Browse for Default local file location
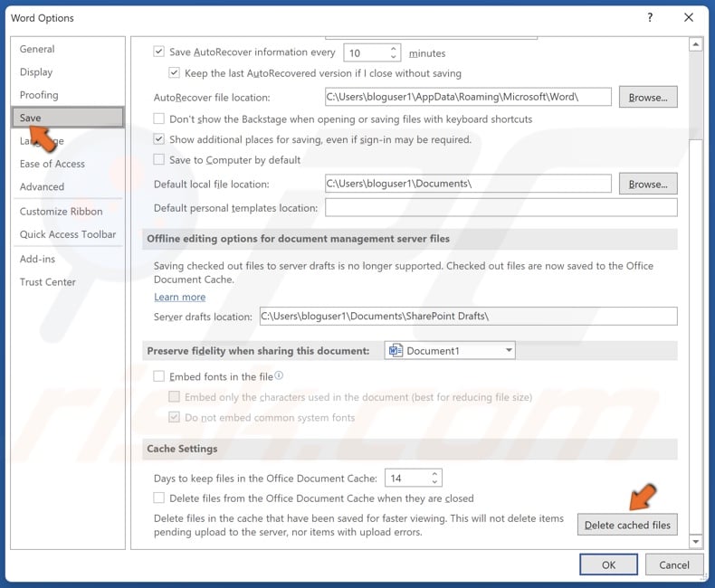This screenshot has height=588, width=715. (648, 184)
